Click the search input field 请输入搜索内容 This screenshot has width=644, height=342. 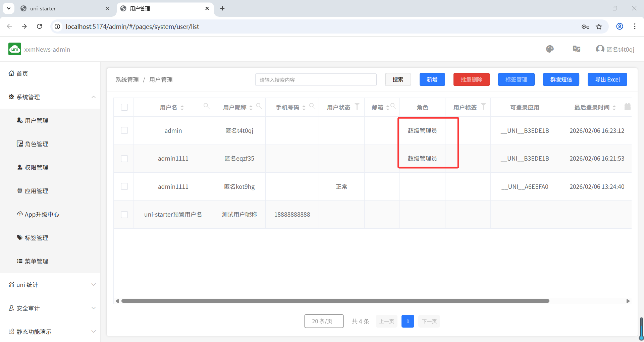click(x=316, y=80)
